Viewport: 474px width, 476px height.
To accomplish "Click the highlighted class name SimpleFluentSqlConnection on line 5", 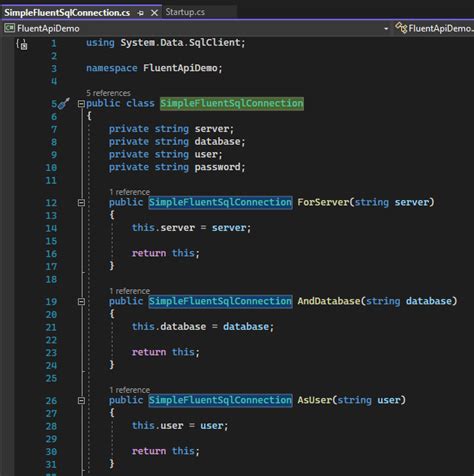I will click(x=232, y=103).
